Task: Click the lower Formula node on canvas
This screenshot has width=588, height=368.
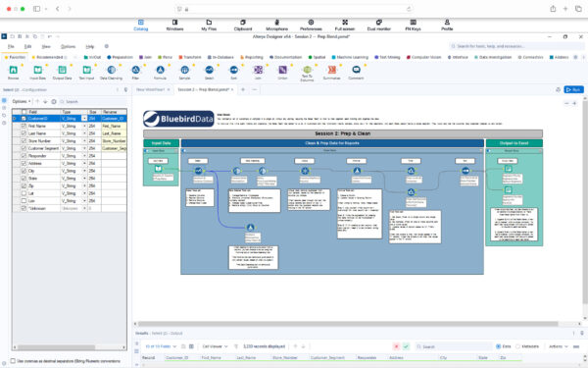Action: pyautogui.click(x=251, y=228)
